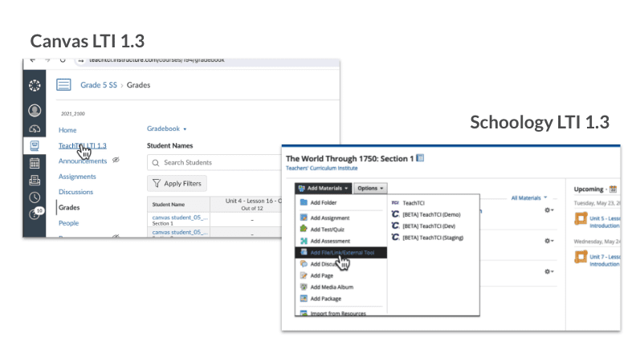Open the first canvas student_05 Section 1 link
The image size is (644, 354).
coord(180,218)
